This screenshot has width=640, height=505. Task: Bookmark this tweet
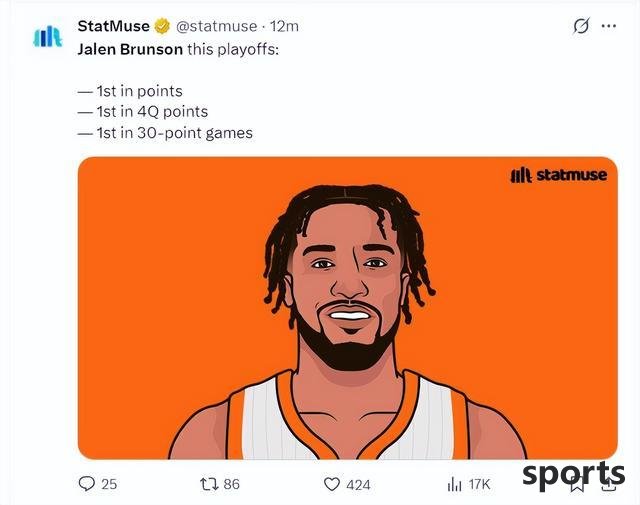[577, 485]
